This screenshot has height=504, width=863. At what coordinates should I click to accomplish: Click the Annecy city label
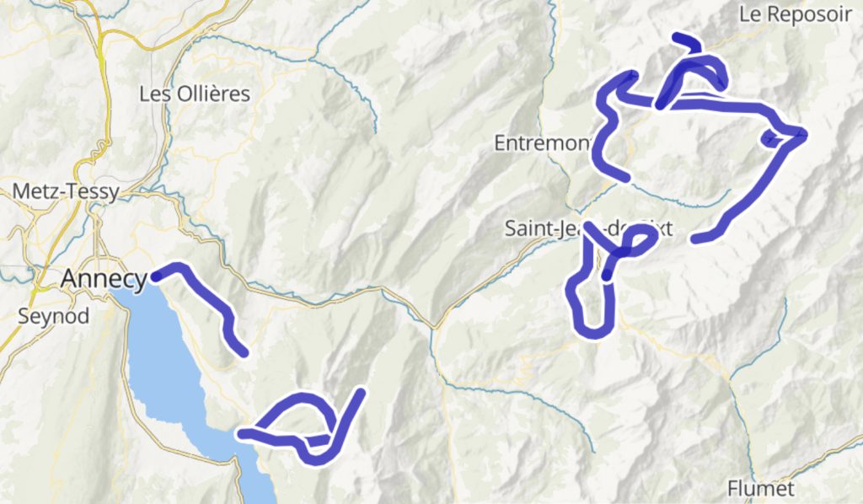[104, 278]
